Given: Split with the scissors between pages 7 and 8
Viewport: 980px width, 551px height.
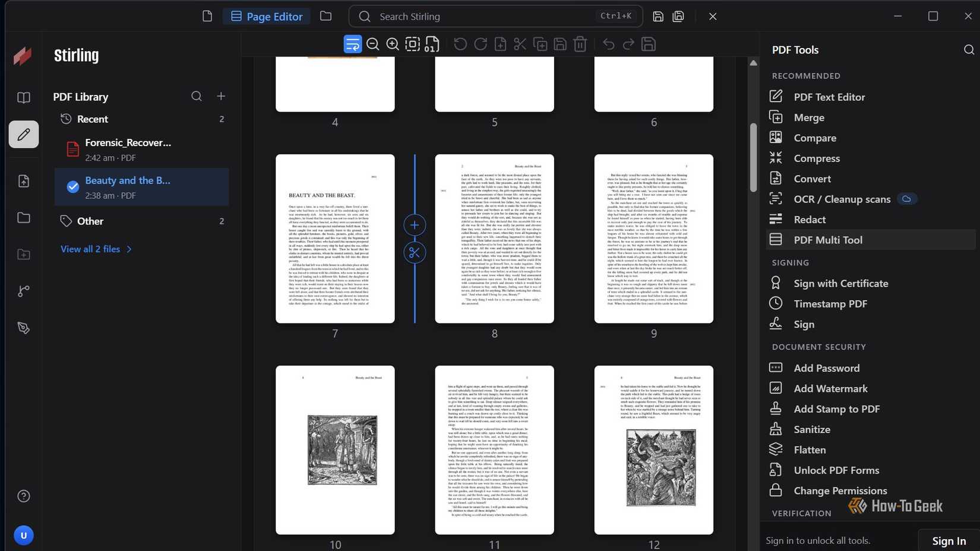Looking at the screenshot, I should [x=415, y=252].
